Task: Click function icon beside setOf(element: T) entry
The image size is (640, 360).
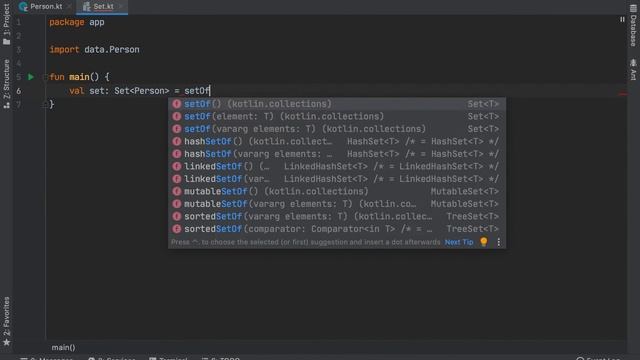Action: 176,116
